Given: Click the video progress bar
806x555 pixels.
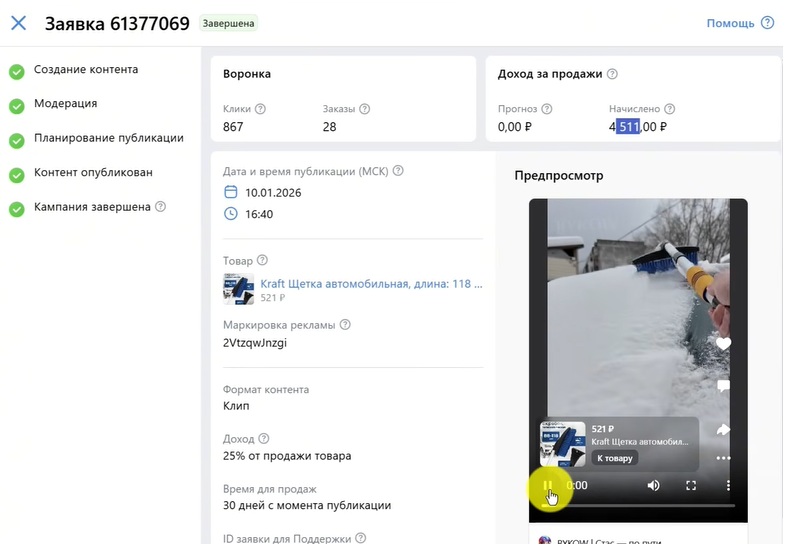Looking at the screenshot, I should 638,506.
